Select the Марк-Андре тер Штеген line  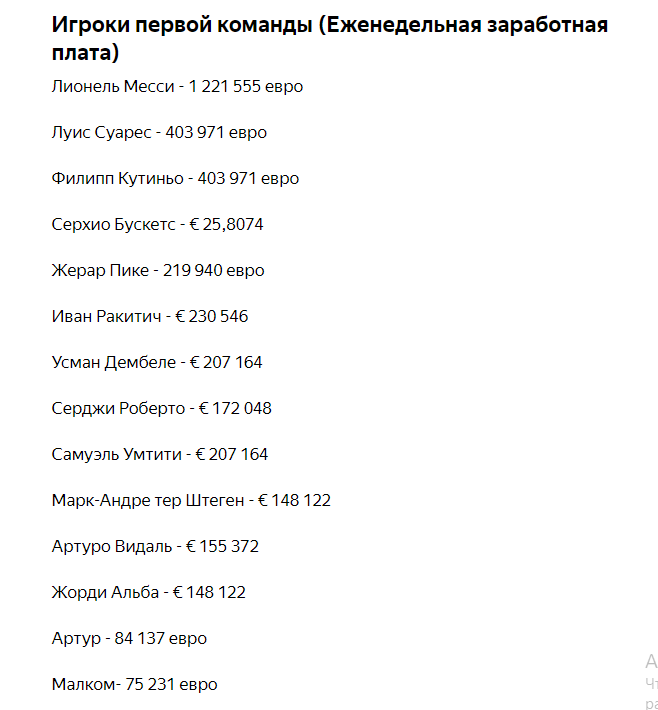click(x=191, y=500)
